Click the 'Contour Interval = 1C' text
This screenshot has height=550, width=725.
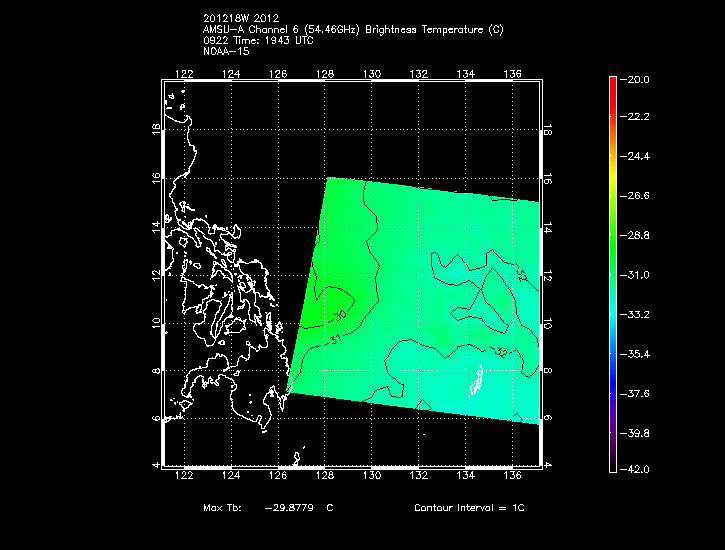point(469,508)
